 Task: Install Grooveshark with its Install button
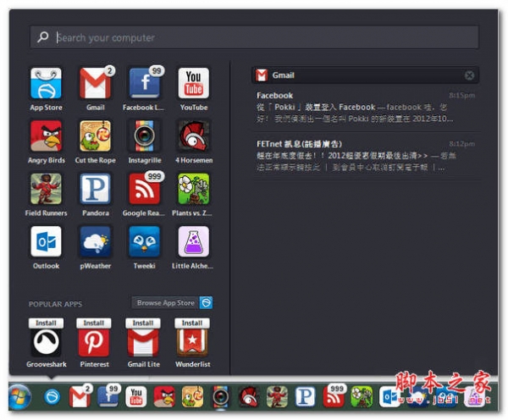point(46,323)
